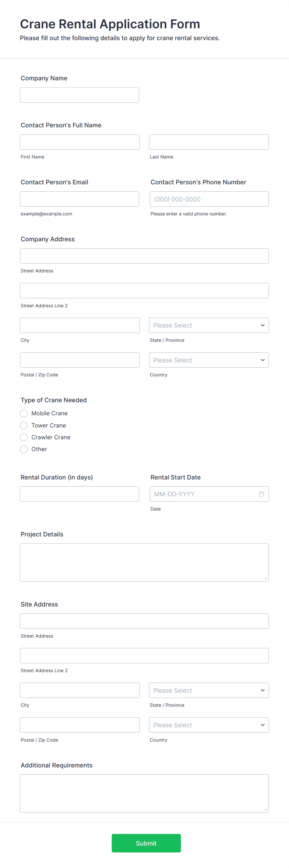Select the Crawler Crane option
Image resolution: width=289 pixels, height=868 pixels.
click(24, 437)
